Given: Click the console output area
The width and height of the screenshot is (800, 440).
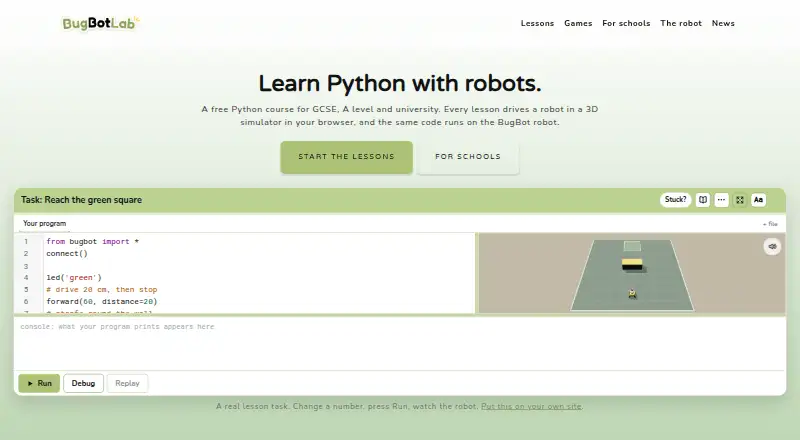Looking at the screenshot, I should 399,344.
